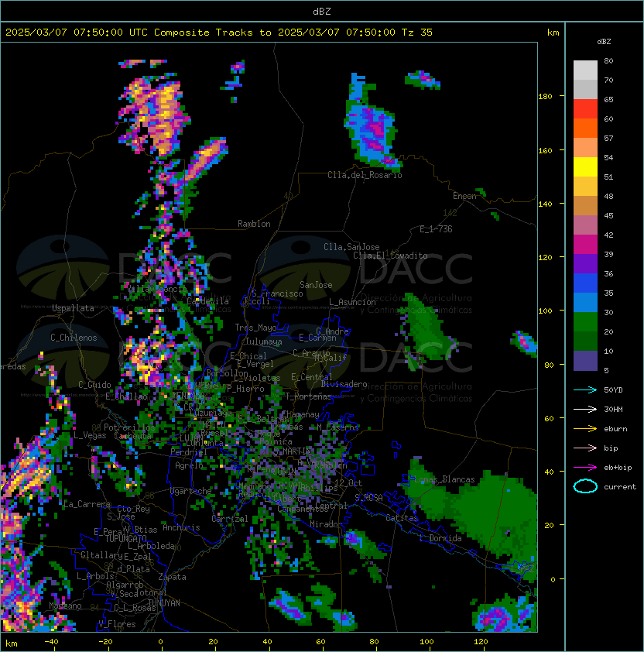Click the 'L_Vegas' map label
Viewport: 644px width, 652px height.
coord(90,435)
